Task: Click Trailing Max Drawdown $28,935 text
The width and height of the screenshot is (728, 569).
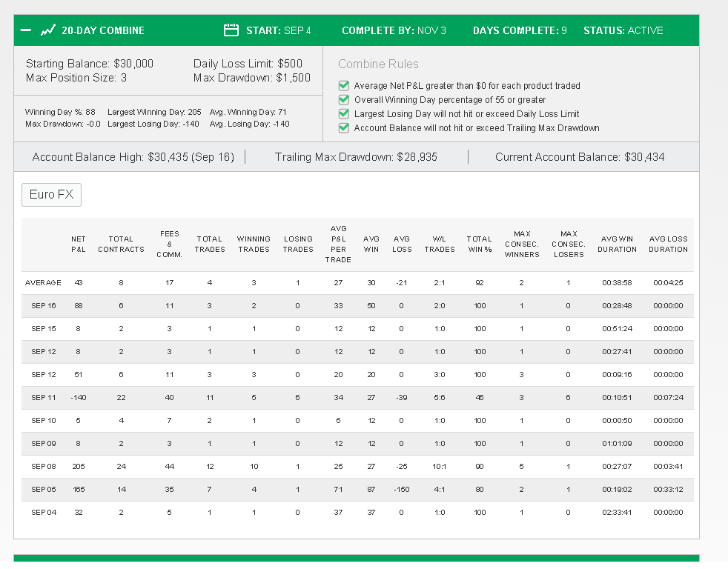Action: [x=356, y=157]
